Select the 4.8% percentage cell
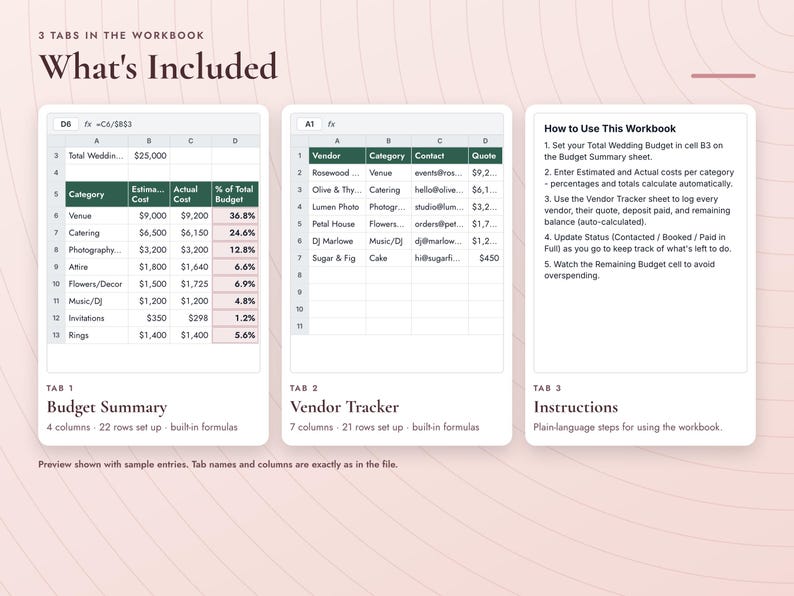Viewport: 794px width, 596px height. pos(235,301)
